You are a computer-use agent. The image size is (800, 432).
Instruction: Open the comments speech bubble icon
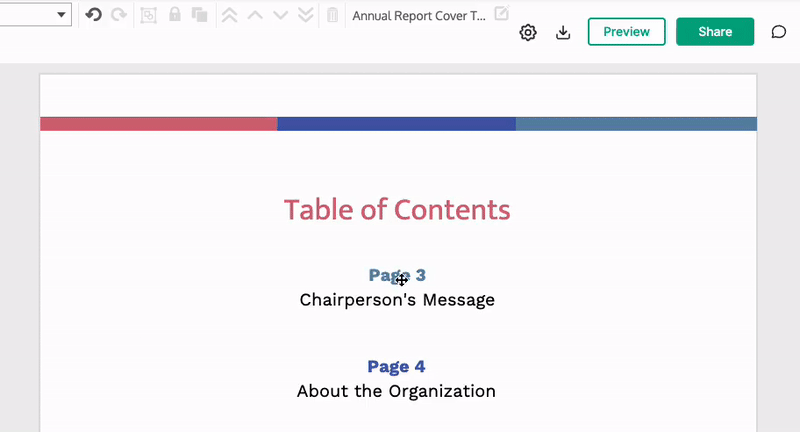(x=779, y=32)
